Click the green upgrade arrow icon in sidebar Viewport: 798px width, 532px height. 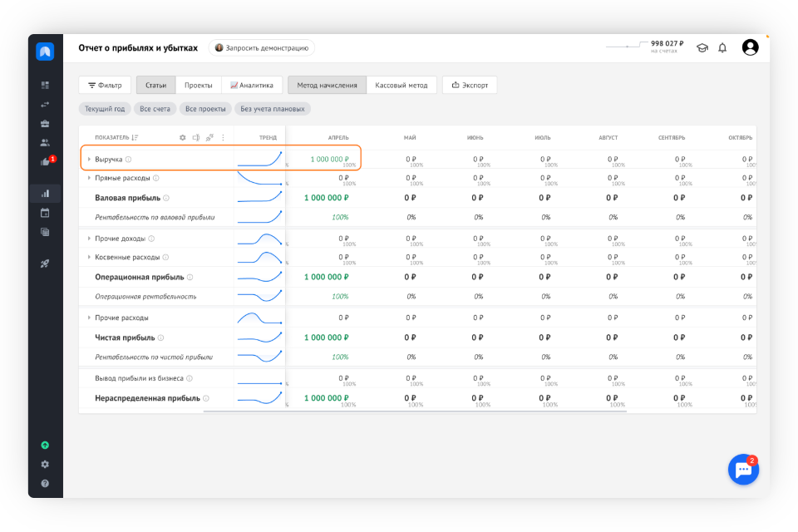tap(45, 445)
